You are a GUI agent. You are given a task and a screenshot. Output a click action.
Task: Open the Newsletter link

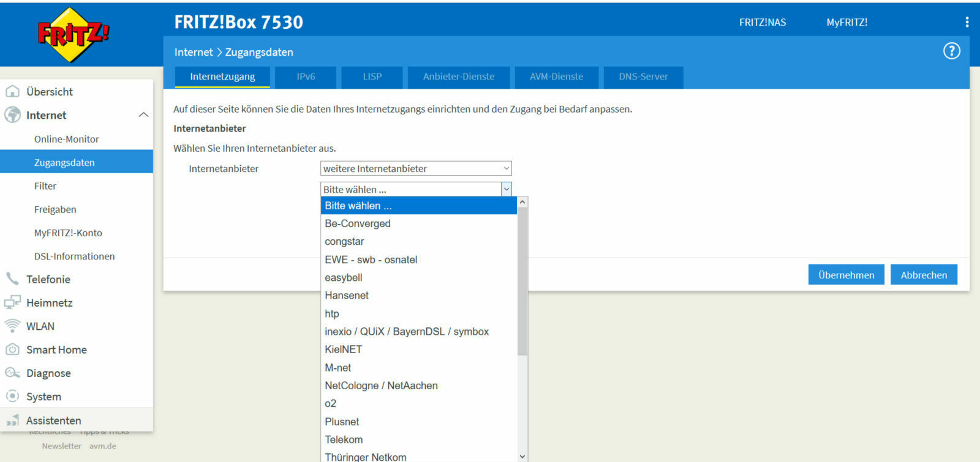(61, 446)
